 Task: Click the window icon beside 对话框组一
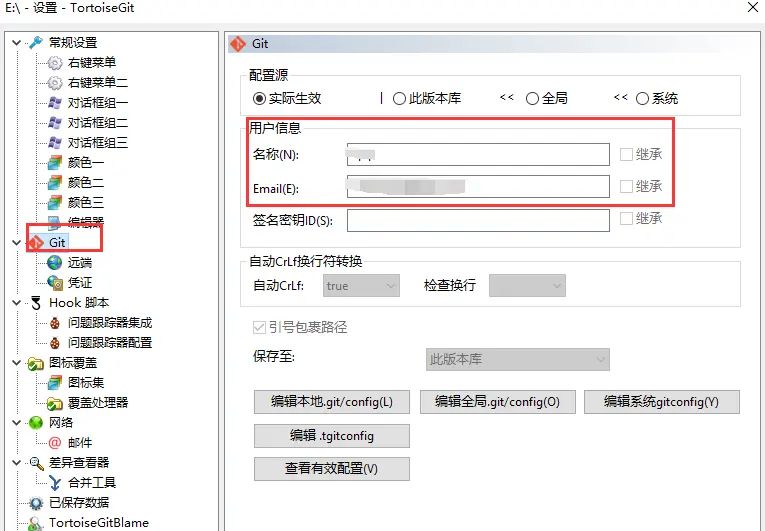pyautogui.click(x=55, y=102)
